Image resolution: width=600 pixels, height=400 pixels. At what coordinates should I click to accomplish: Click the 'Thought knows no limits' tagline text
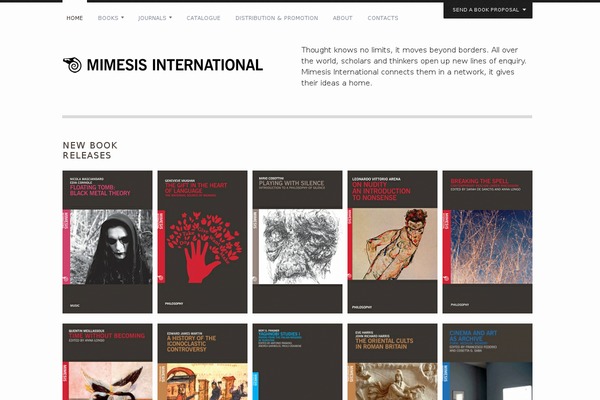[x=414, y=66]
